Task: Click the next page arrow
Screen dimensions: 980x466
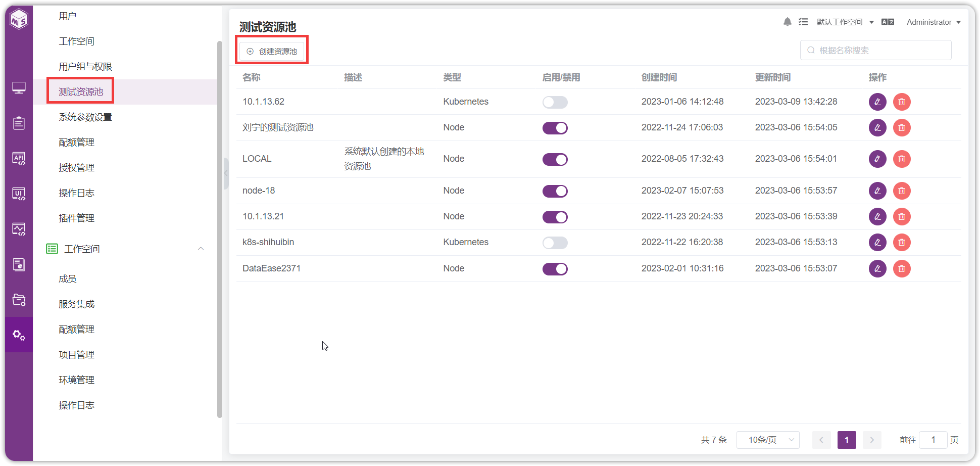Action: tap(872, 440)
